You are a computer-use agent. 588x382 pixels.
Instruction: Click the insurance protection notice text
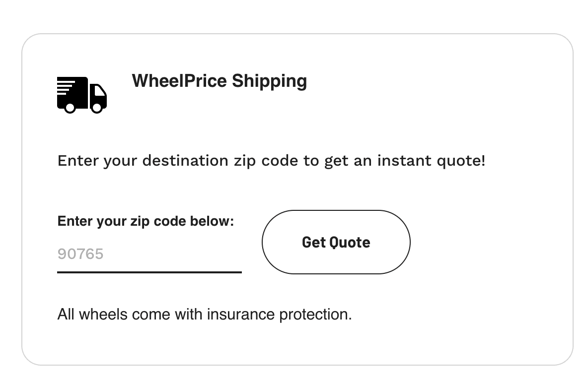point(205,314)
